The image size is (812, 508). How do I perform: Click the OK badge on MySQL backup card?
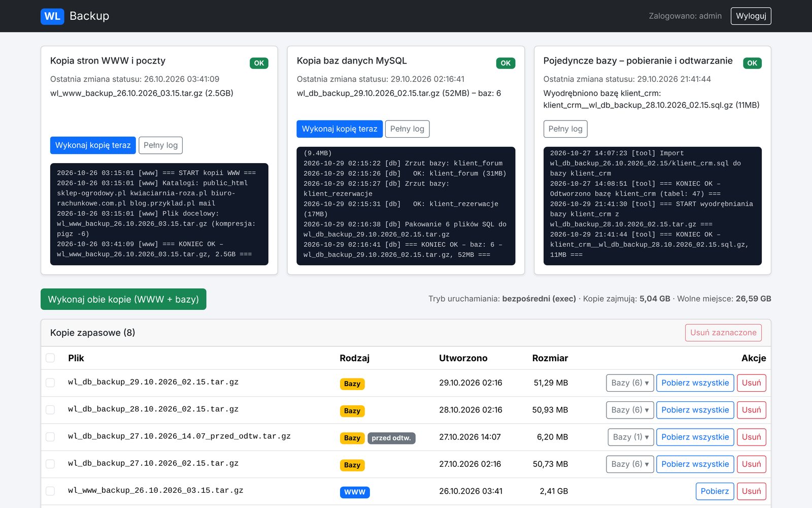coord(505,63)
